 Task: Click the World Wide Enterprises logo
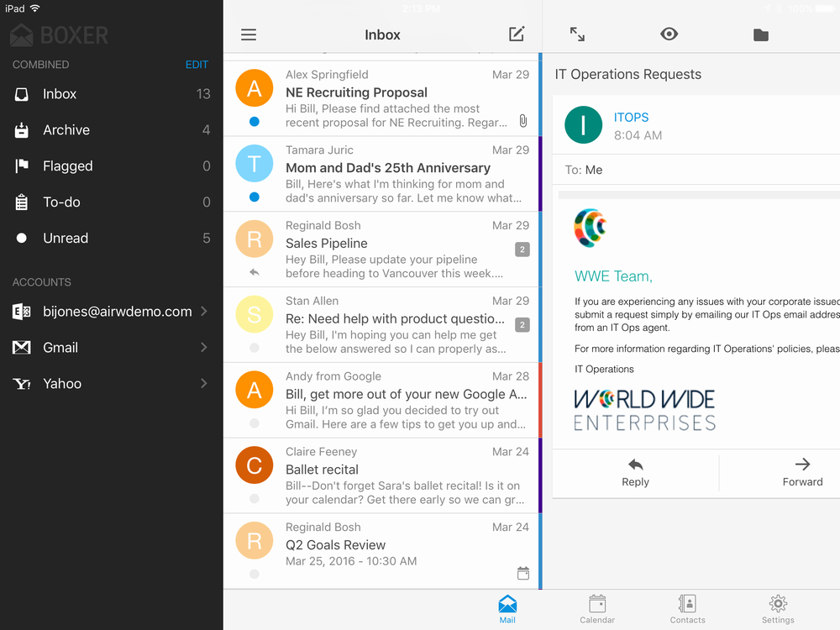(644, 411)
